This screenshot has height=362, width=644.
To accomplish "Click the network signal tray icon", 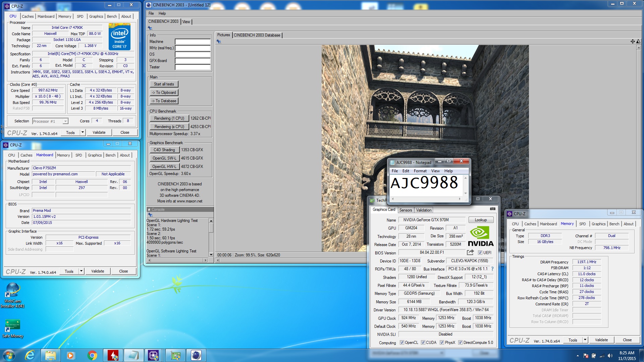I will pyautogui.click(x=602, y=356).
